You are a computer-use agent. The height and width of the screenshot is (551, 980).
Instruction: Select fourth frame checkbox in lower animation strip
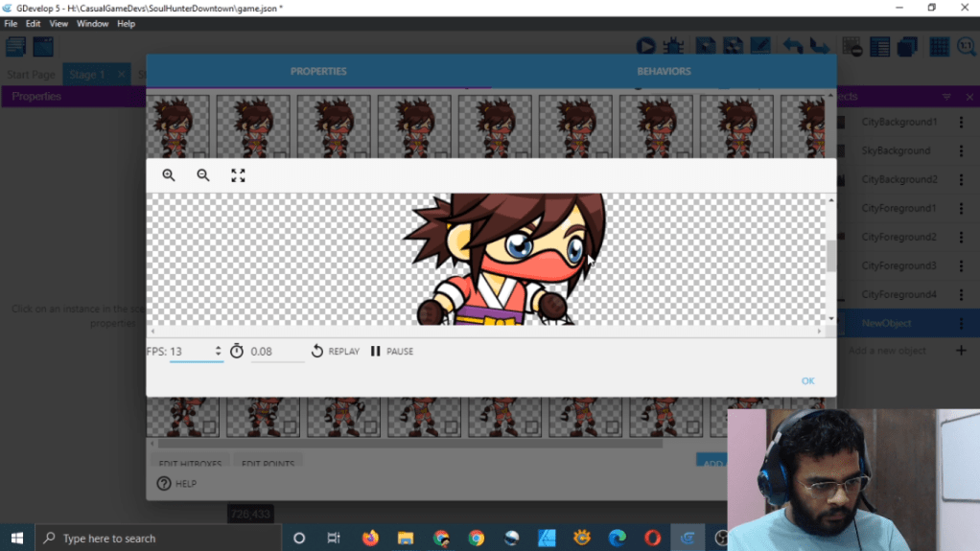451,427
